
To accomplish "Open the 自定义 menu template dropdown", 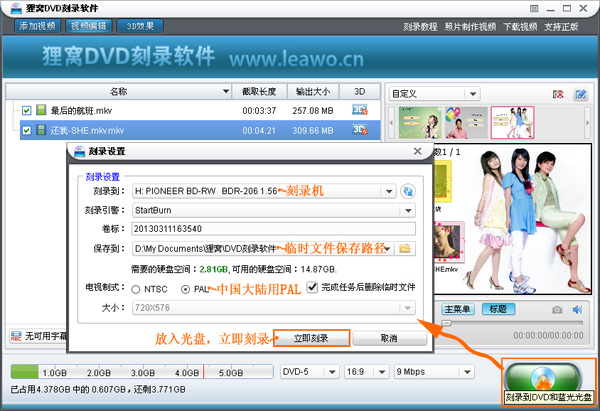I will 473,94.
